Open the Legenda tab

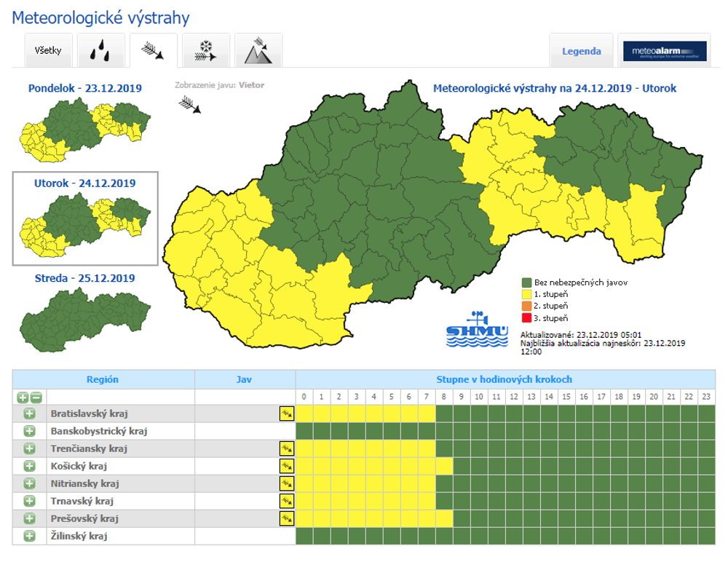click(581, 51)
